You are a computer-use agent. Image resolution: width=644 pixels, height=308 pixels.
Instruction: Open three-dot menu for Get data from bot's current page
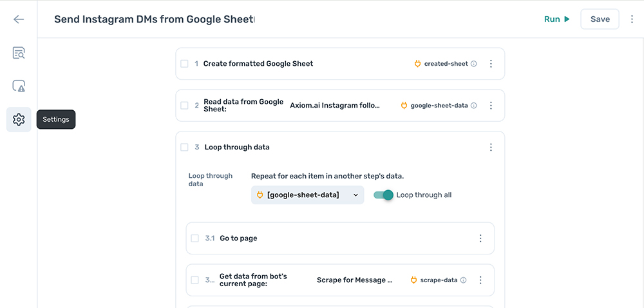tap(480, 280)
